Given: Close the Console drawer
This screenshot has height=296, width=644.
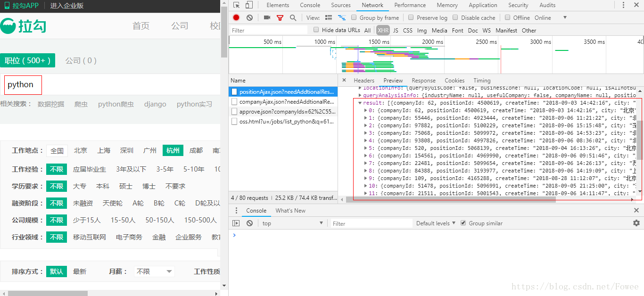Looking at the screenshot, I should point(636,210).
